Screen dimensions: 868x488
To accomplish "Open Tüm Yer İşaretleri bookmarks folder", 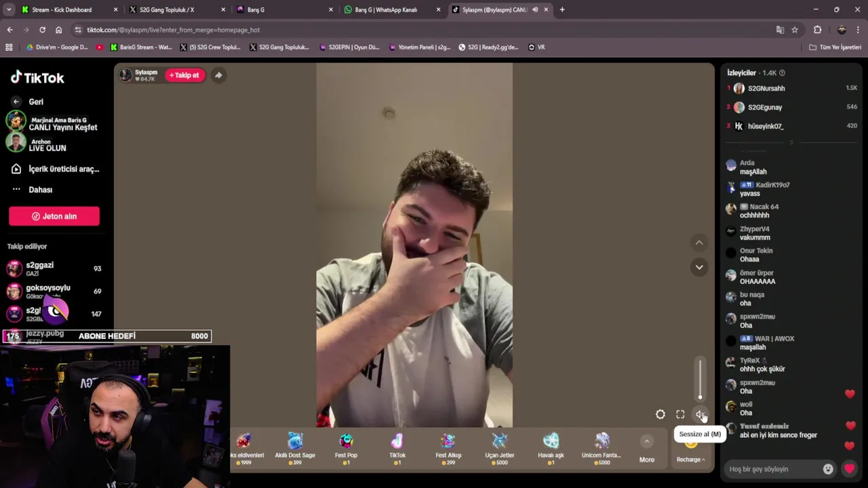I will [x=835, y=47].
